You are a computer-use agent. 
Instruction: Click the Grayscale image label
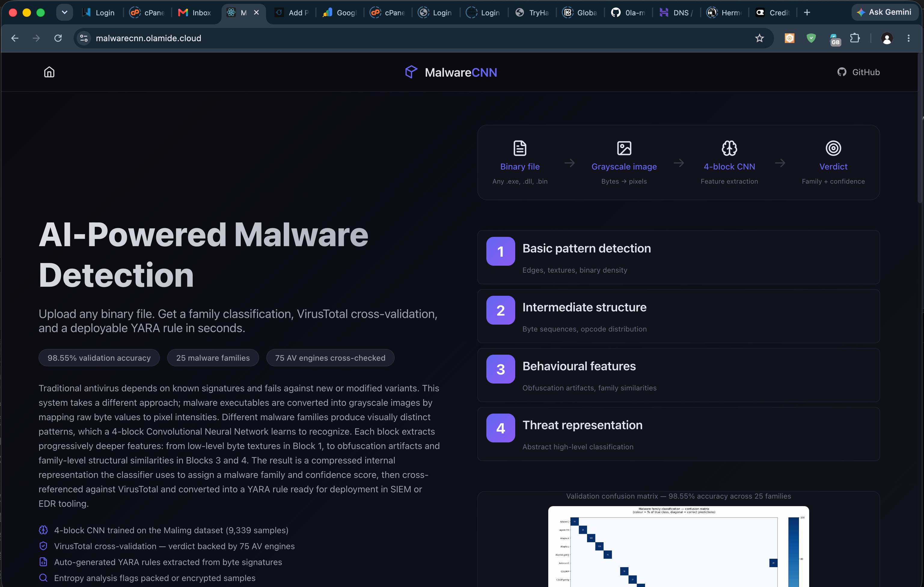[624, 167]
